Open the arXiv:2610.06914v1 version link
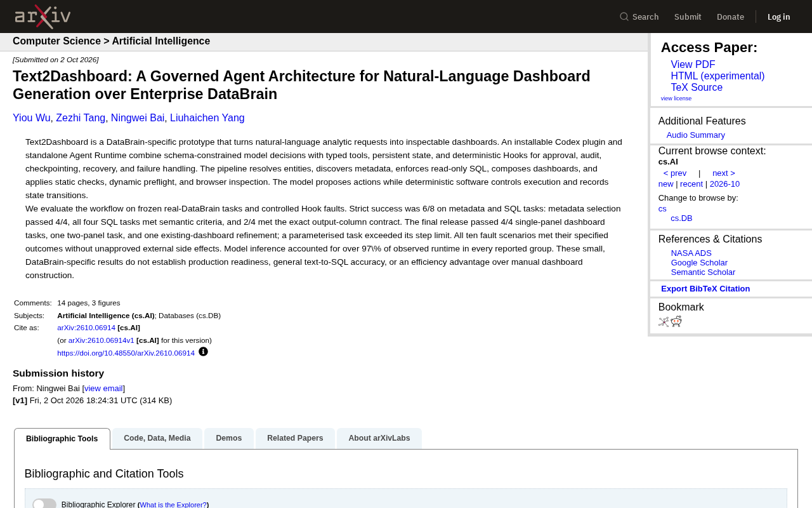The height and width of the screenshot is (508, 812). (101, 340)
